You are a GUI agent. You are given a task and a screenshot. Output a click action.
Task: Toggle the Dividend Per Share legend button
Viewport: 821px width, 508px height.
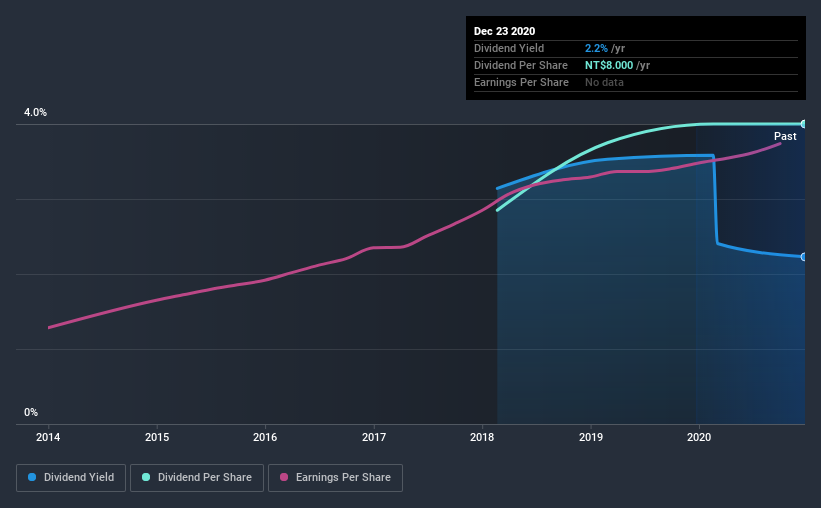point(197,478)
